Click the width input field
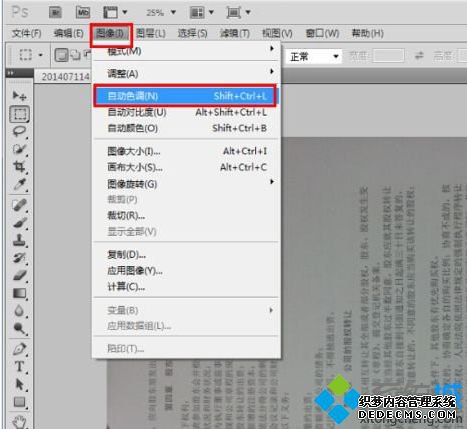Image resolution: width=467 pixels, height=429 pixels. 388,56
